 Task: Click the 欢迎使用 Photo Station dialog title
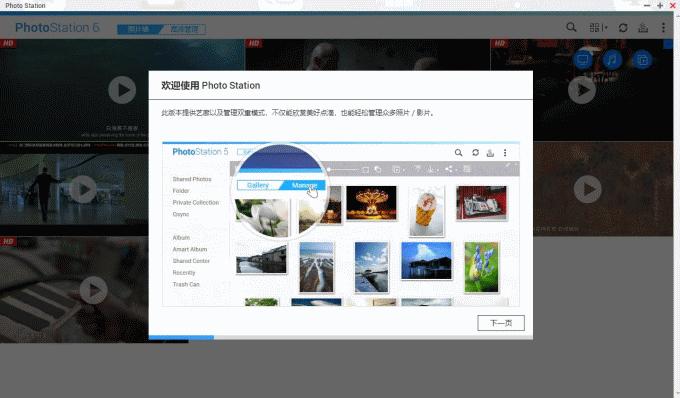point(211,85)
